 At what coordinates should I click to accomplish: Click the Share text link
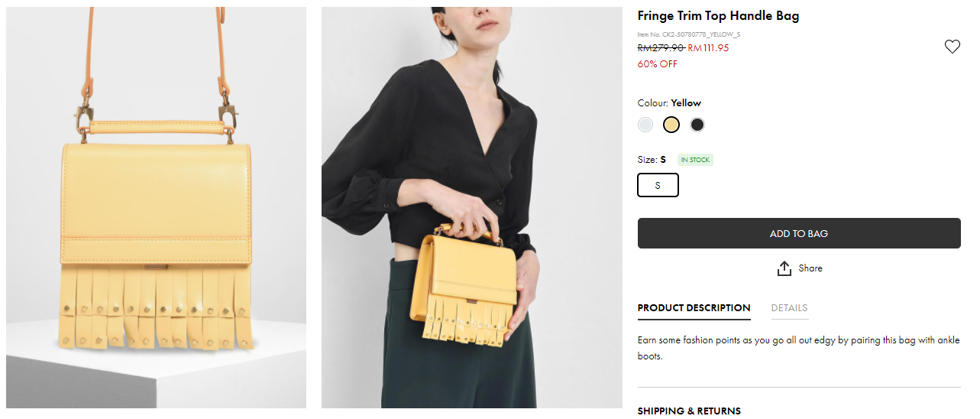810,268
